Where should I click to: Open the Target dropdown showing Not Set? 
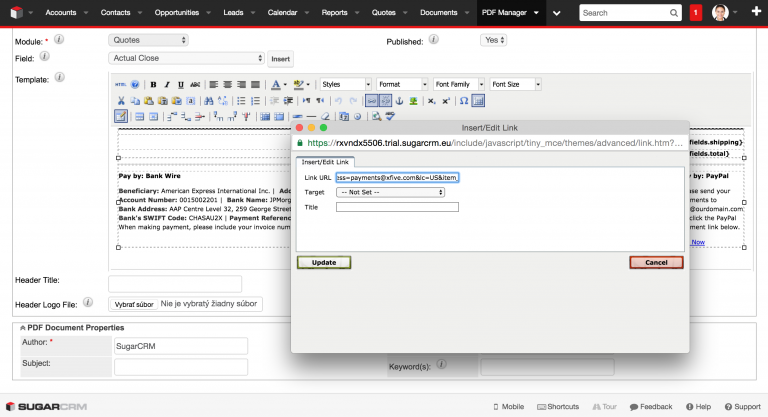click(x=390, y=193)
